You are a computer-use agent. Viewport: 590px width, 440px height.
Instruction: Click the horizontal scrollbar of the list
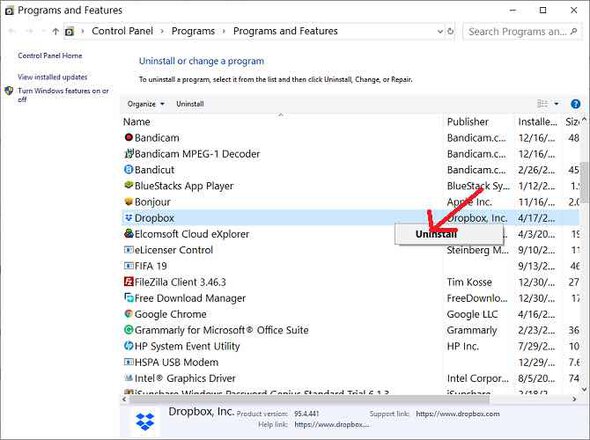(x=309, y=399)
